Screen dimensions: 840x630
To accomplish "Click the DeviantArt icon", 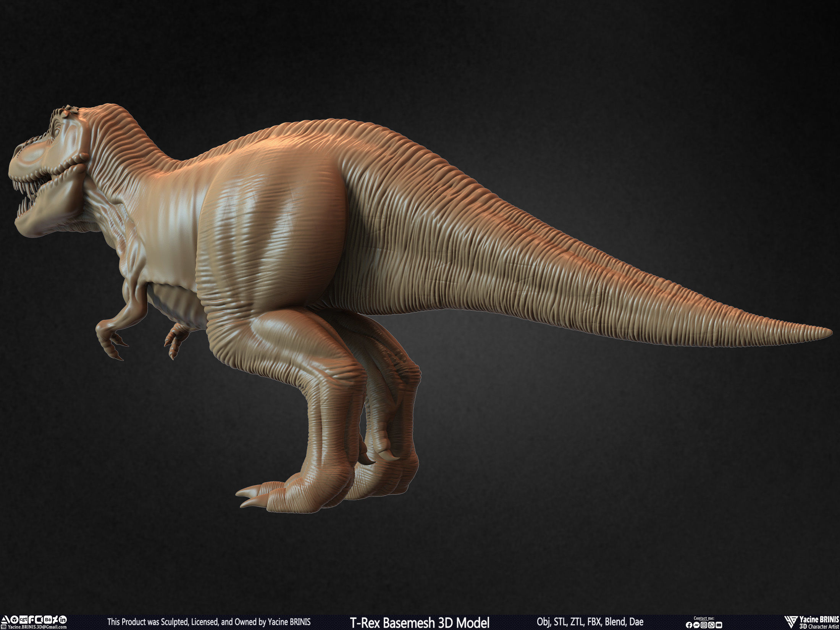I will 55,620.
